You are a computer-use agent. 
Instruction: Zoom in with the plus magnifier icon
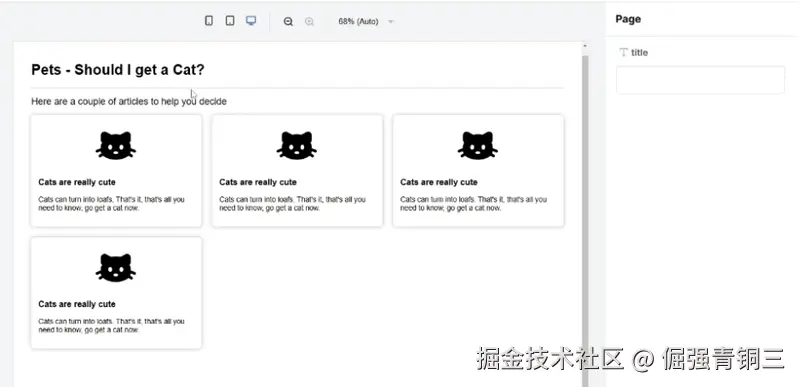click(x=309, y=21)
